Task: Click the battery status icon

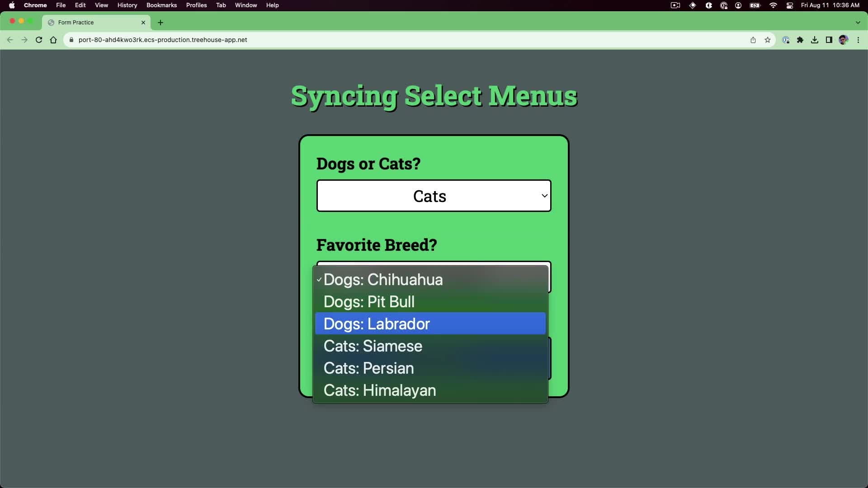Action: [755, 5]
